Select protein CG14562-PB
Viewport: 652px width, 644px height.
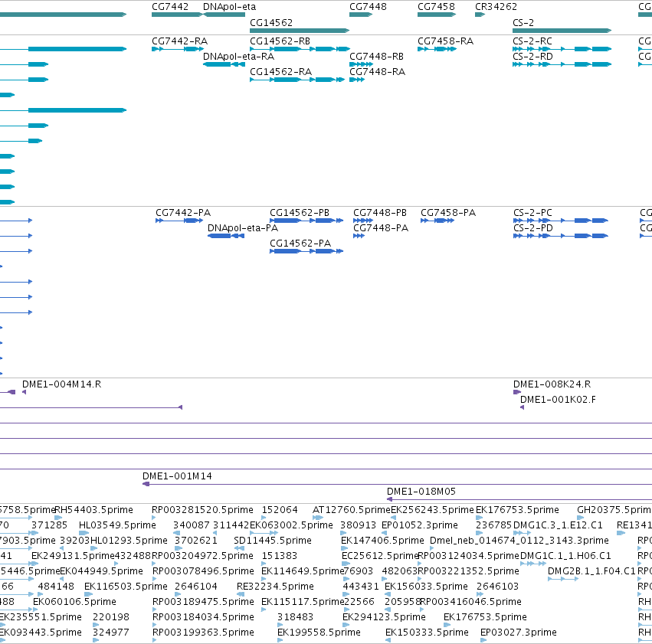coord(300,213)
